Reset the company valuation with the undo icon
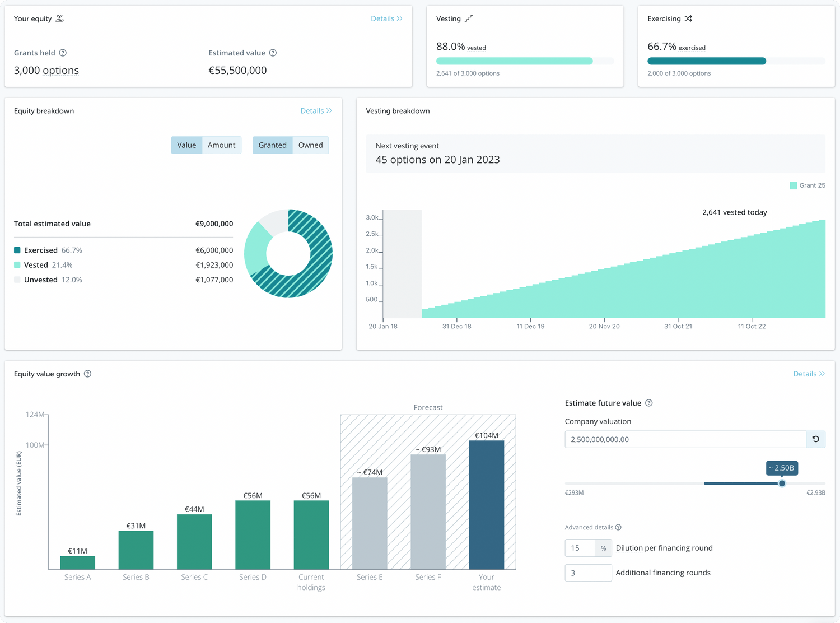 click(815, 439)
